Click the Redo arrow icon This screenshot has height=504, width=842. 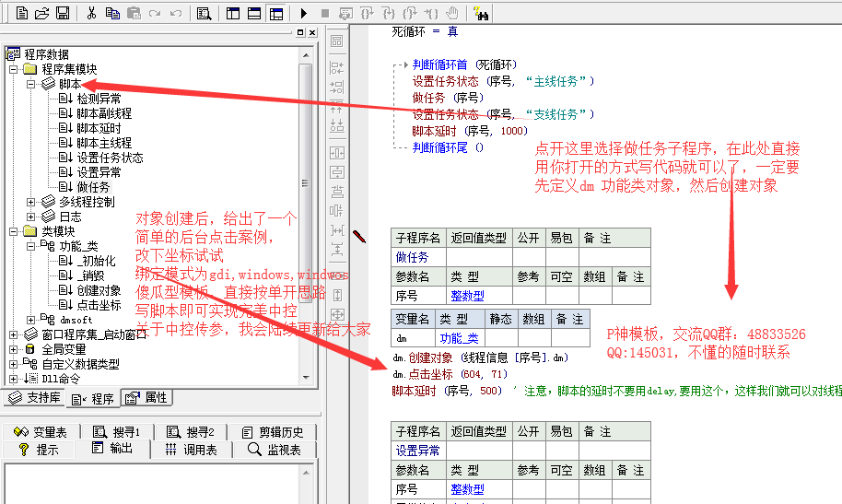tap(155, 13)
